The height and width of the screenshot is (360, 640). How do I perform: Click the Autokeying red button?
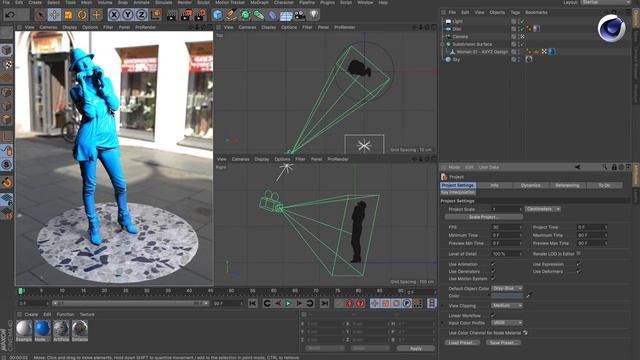tap(360, 303)
